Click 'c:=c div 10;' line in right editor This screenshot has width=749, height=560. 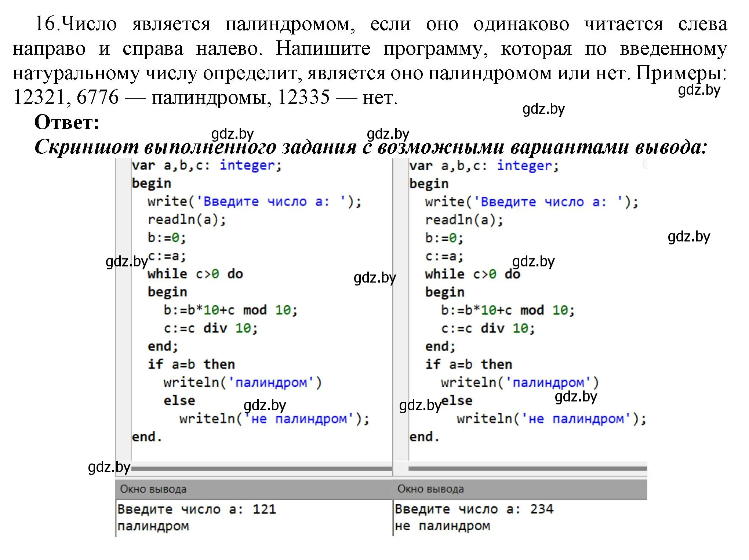[488, 328]
